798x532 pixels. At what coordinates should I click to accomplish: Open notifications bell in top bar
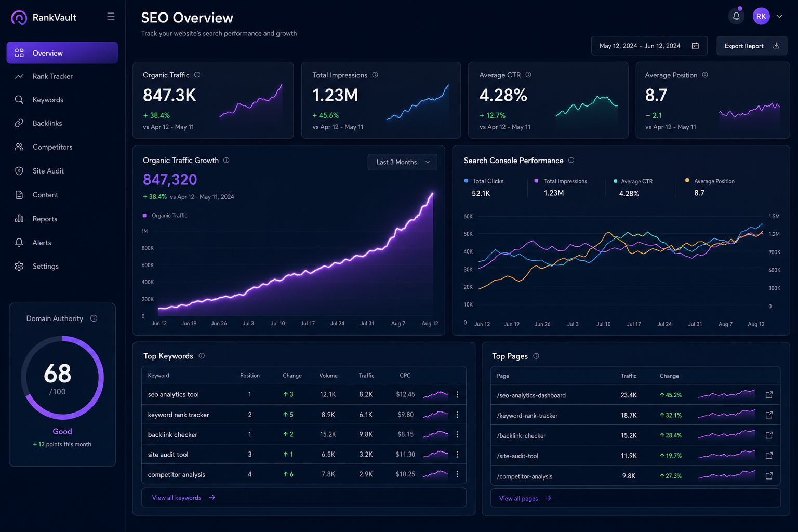736,16
